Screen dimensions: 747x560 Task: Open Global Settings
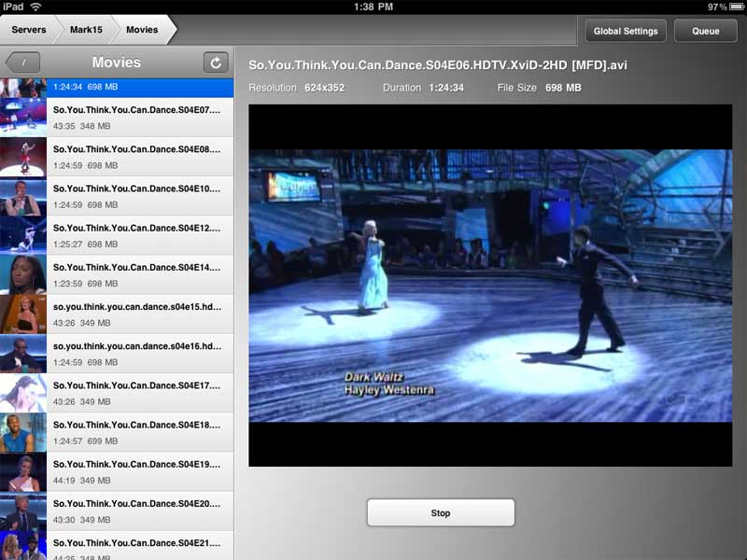(625, 31)
